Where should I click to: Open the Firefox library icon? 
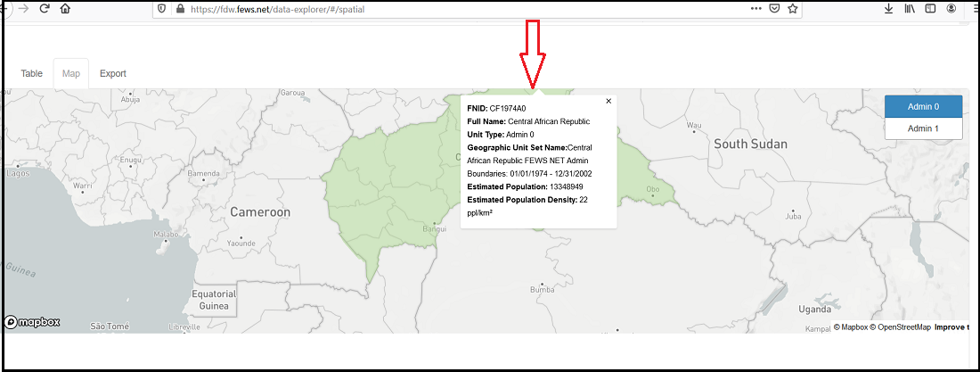point(910,9)
